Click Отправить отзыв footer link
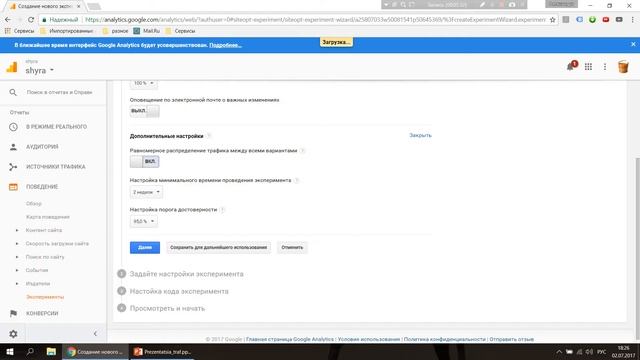The width and height of the screenshot is (640, 360). click(511, 339)
